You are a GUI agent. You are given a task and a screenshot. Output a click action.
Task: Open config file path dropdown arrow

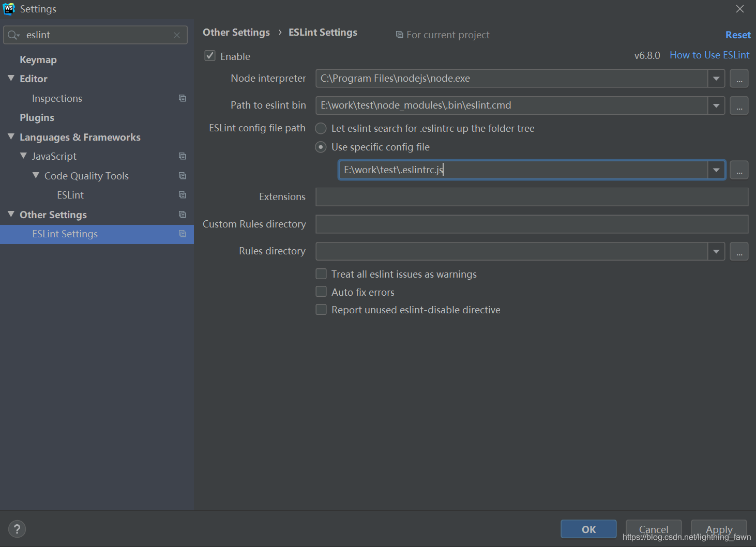(716, 170)
